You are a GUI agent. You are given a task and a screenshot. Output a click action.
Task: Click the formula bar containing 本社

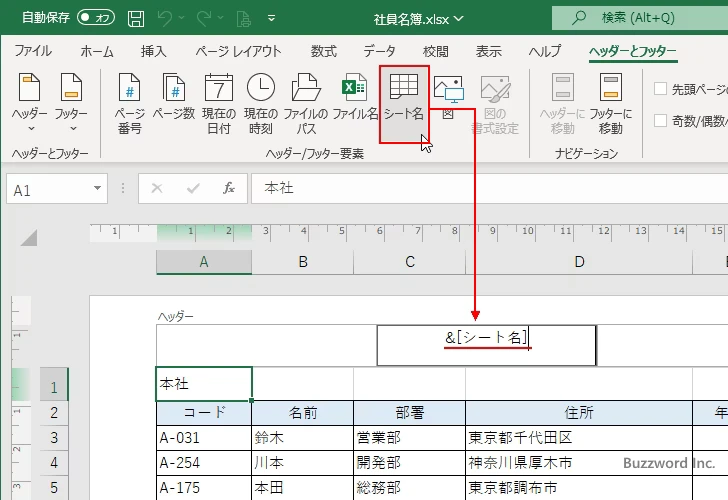pos(489,188)
